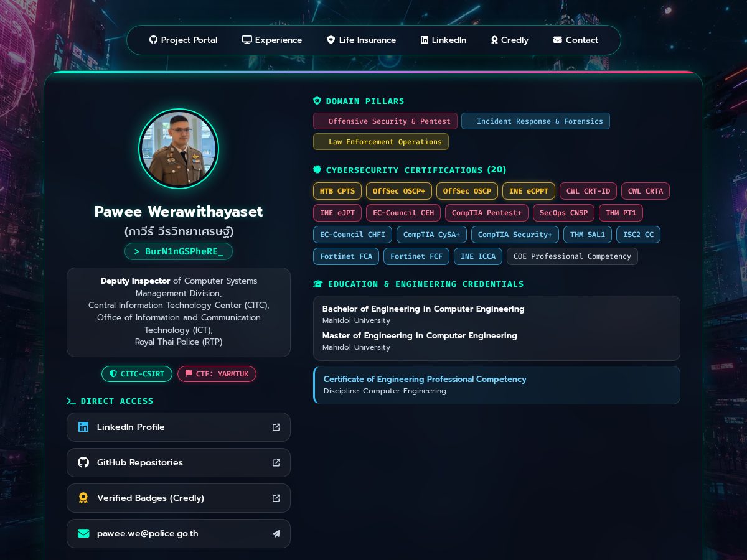Click the graduation cap icon by Education

318,284
